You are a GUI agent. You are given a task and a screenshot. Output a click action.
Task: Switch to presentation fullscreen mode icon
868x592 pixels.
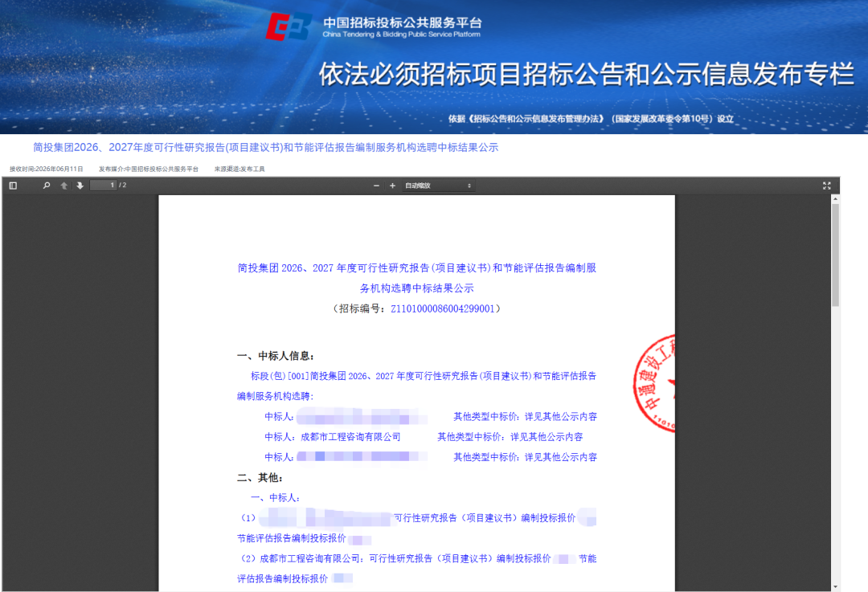coord(826,186)
